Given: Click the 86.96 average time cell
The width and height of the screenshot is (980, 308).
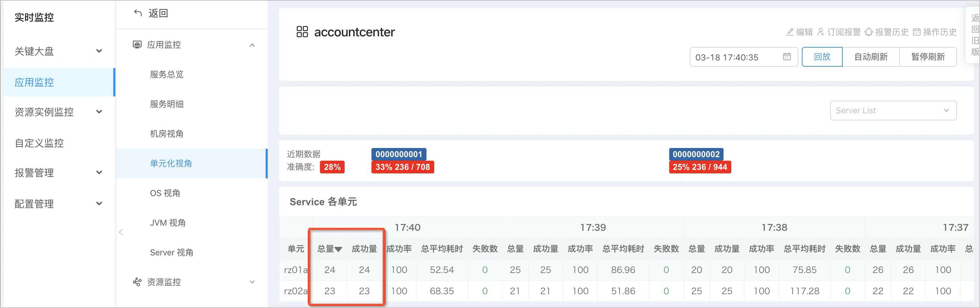Looking at the screenshot, I should (x=623, y=269).
